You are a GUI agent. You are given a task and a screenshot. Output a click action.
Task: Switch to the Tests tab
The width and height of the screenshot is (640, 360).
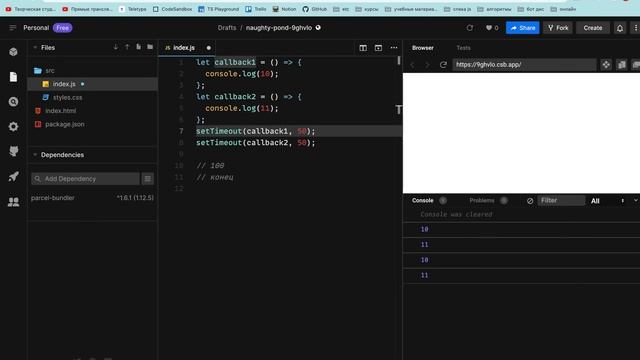463,48
